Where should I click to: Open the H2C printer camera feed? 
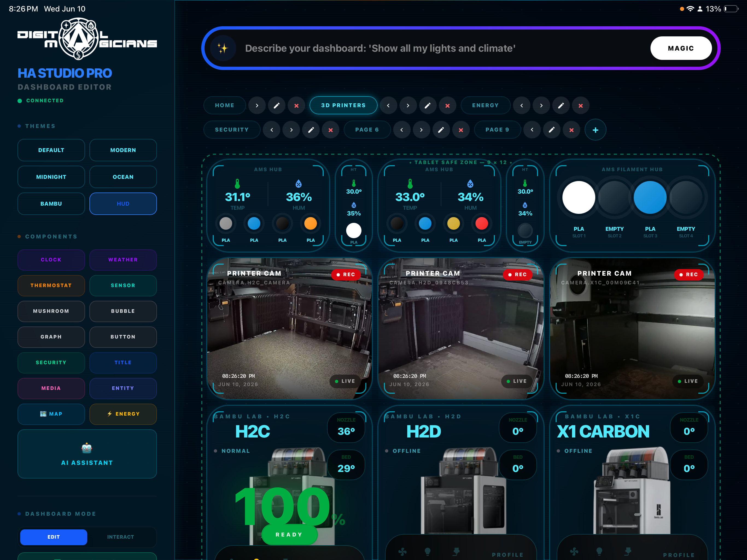290,329
